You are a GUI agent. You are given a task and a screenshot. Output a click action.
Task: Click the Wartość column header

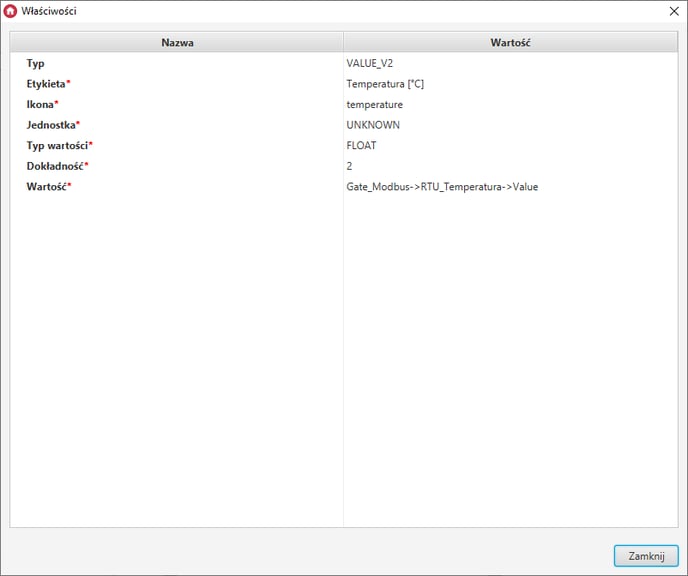click(511, 43)
